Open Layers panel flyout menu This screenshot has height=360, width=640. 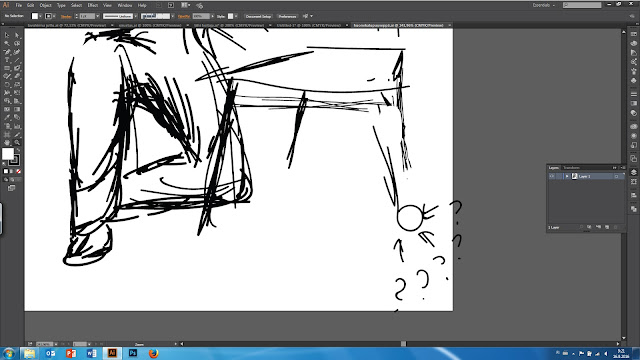tap(623, 168)
